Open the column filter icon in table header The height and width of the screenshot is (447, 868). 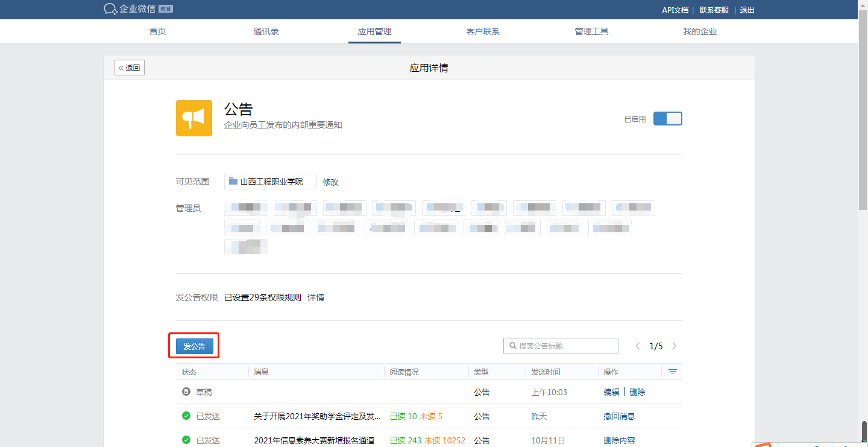[x=673, y=372]
